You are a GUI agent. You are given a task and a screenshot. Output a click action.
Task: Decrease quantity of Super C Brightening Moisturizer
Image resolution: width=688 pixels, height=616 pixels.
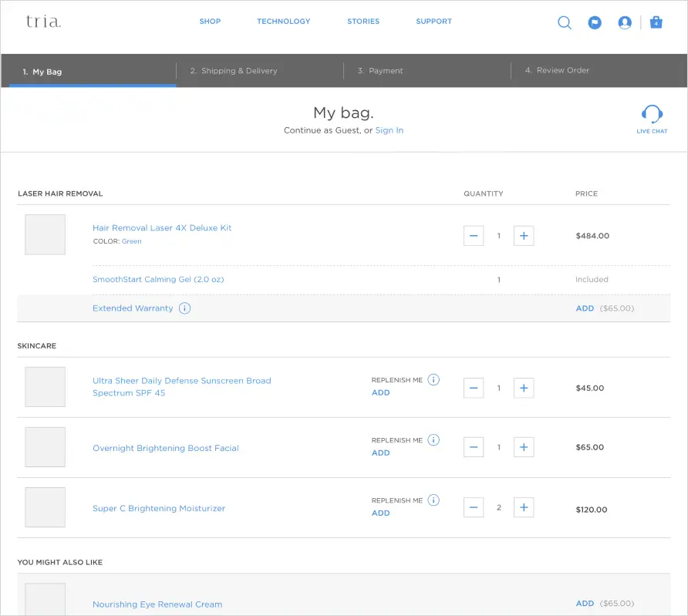click(x=474, y=507)
